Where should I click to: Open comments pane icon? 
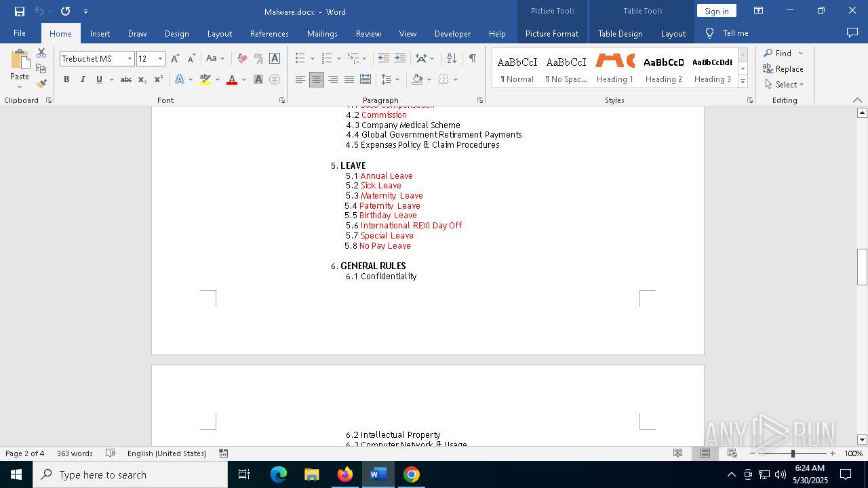pos(852,33)
